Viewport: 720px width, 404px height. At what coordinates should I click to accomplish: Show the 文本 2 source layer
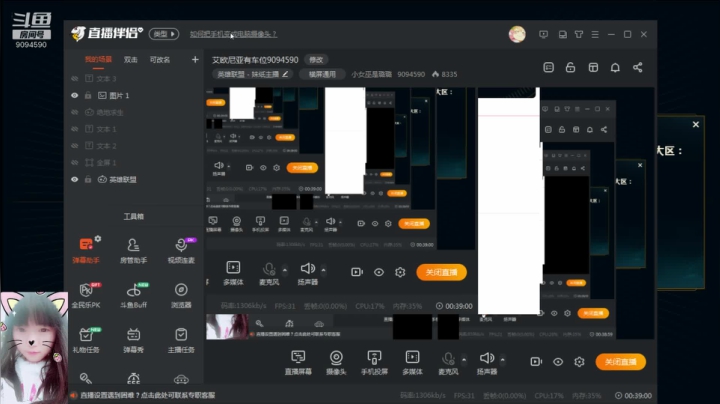tap(74, 146)
